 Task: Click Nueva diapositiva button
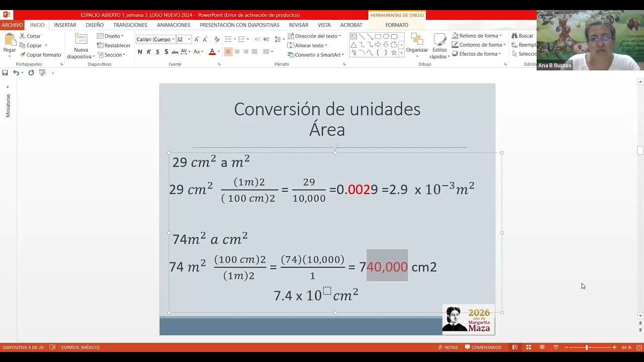point(81,46)
